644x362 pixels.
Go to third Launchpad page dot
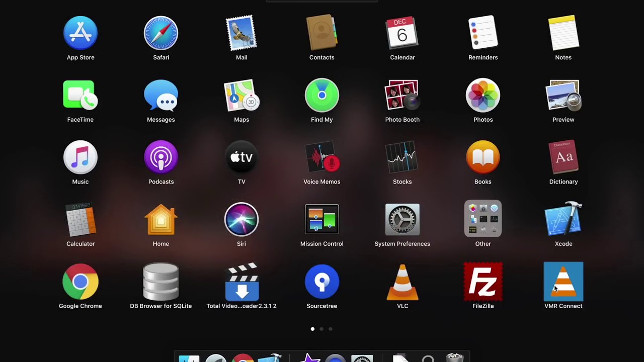331,329
